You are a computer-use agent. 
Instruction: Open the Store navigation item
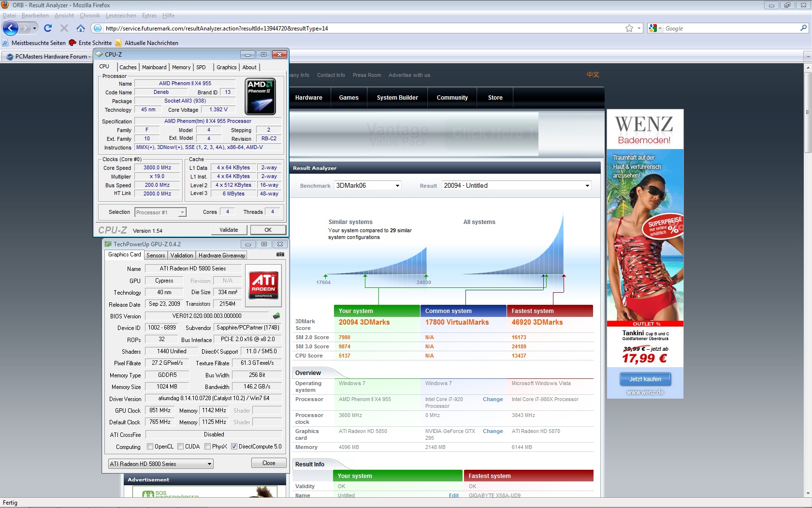click(495, 98)
